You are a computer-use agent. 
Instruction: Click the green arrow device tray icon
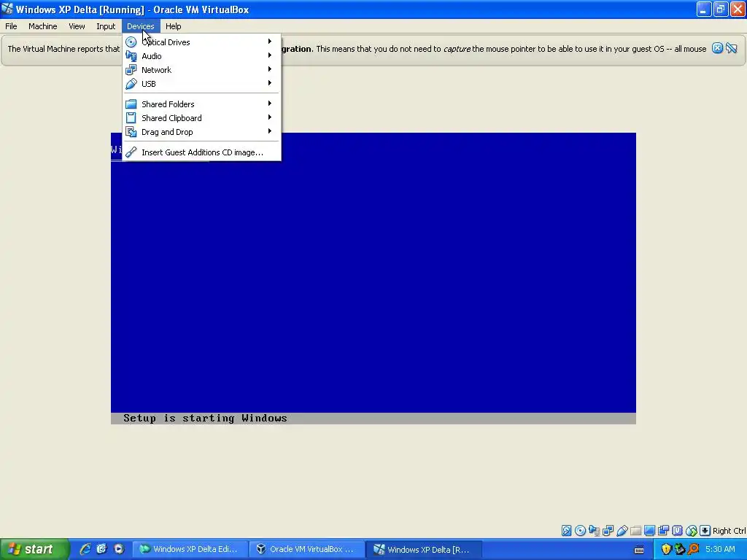pyautogui.click(x=679, y=549)
